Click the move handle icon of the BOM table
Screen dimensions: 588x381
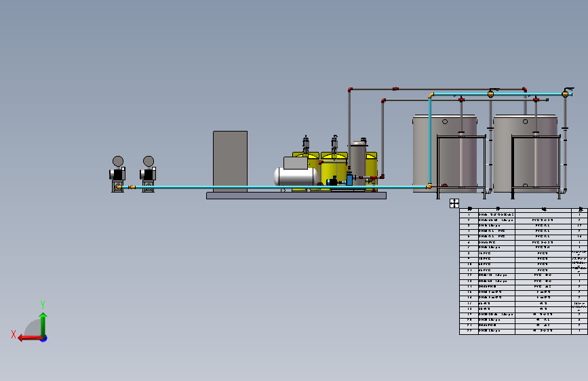click(454, 203)
